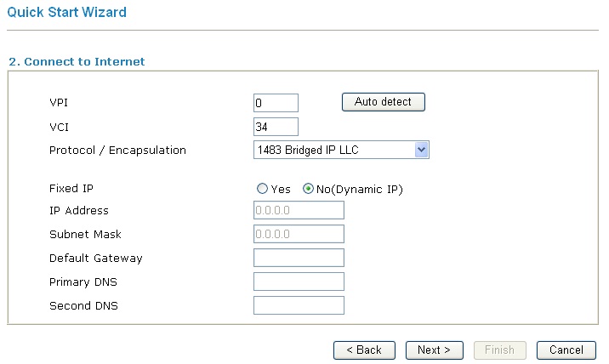Focus the Default Gateway text box
This screenshot has width=609, height=364.
[299, 258]
